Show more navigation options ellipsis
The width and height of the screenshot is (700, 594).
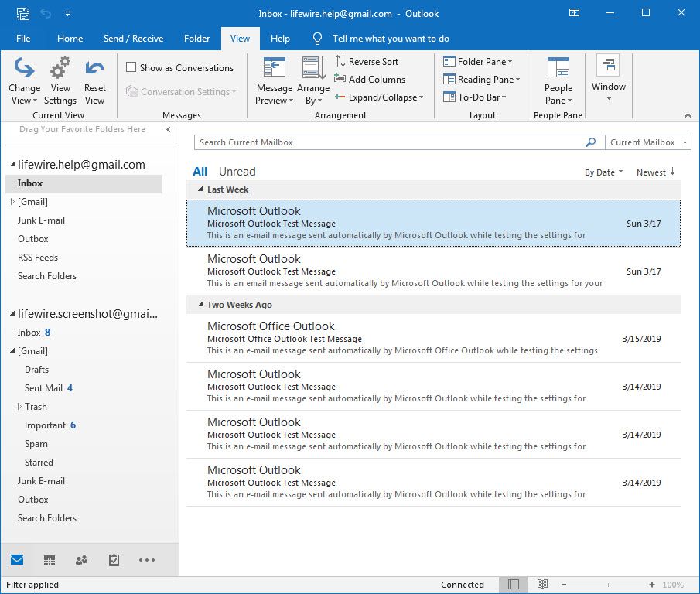(x=146, y=560)
